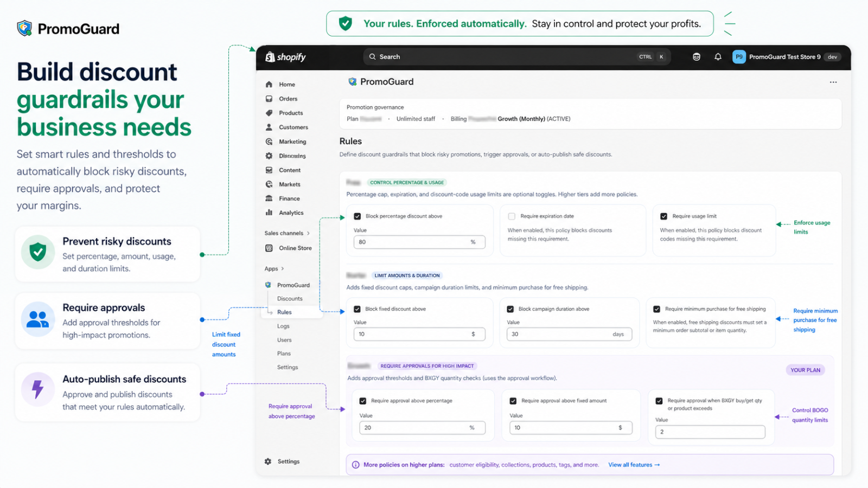Click percentage value field showing 80
This screenshot has width=868, height=488.
(419, 242)
